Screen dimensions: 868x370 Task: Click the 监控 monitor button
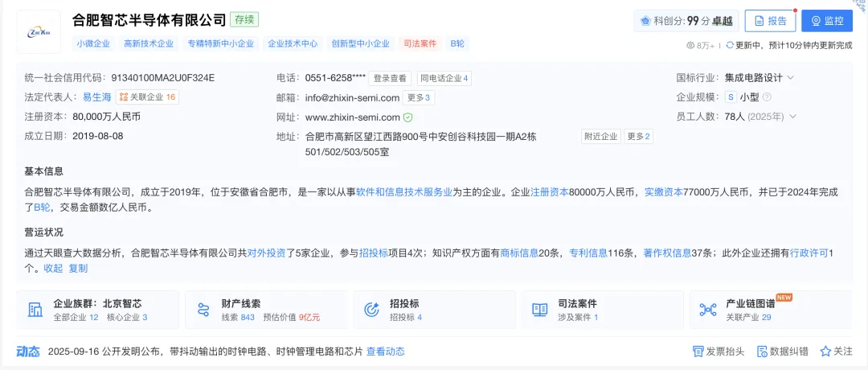pos(827,21)
